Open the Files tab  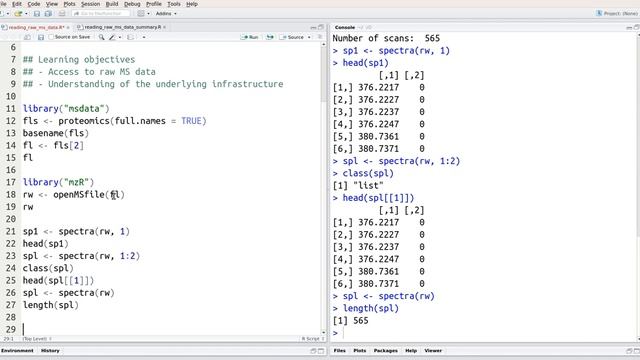(x=340, y=351)
